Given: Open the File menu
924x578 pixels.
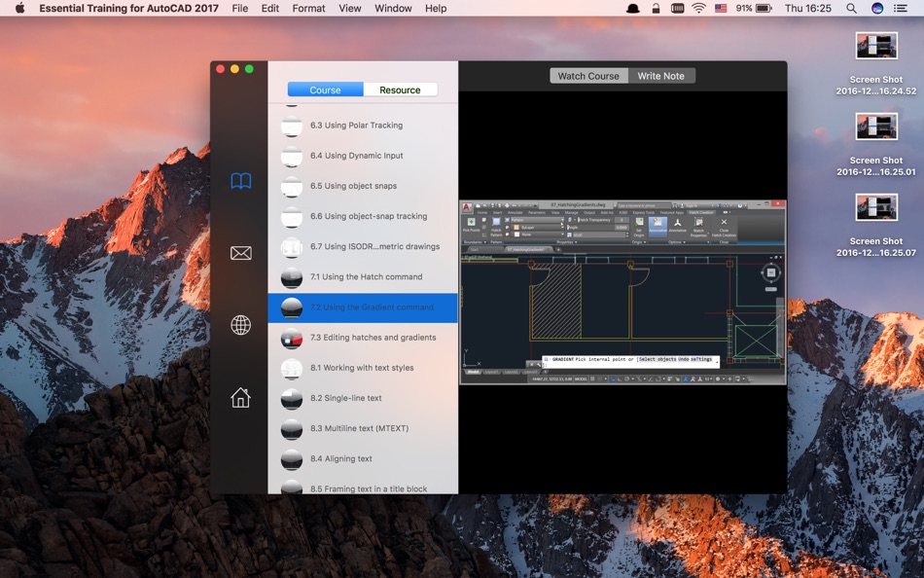Looking at the screenshot, I should [x=240, y=8].
